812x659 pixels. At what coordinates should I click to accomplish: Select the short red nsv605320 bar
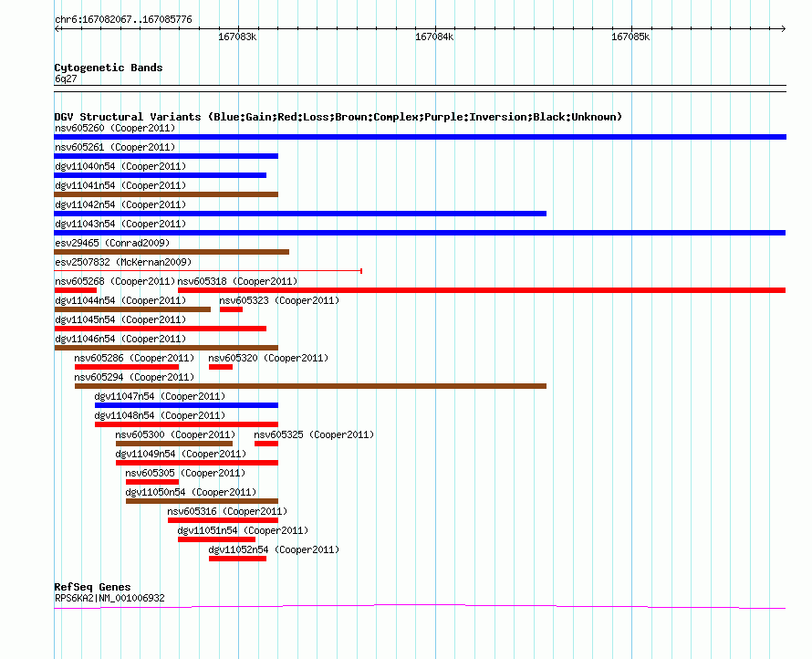coord(221,367)
